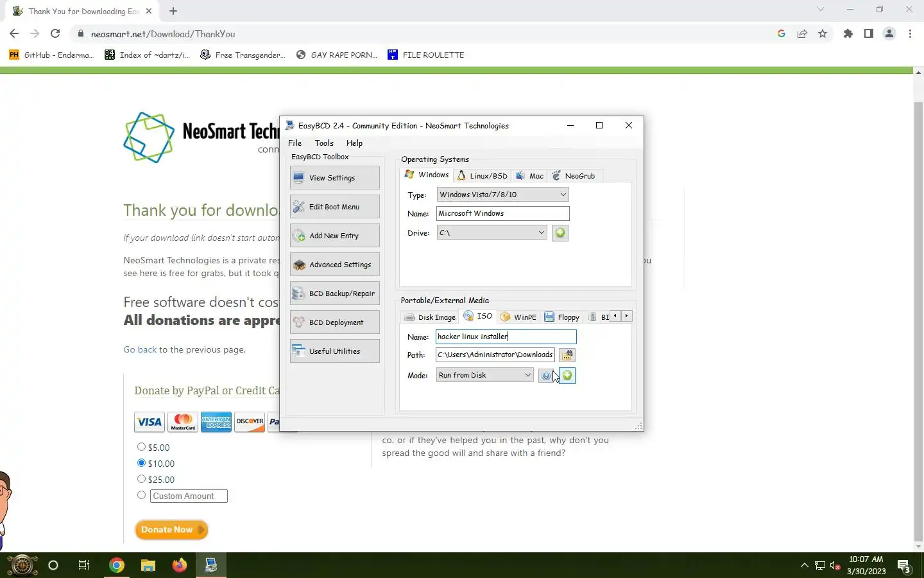Select the custom amount radio button
Image resolution: width=924 pixels, height=578 pixels.
click(x=141, y=495)
